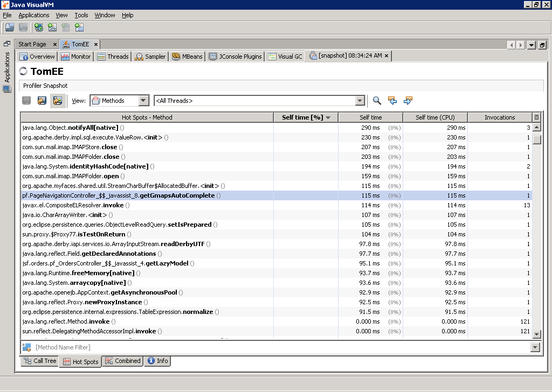Viewport: 552px width, 392px height.
Task: Select the IMAPStore.close method row
Action: (277, 147)
